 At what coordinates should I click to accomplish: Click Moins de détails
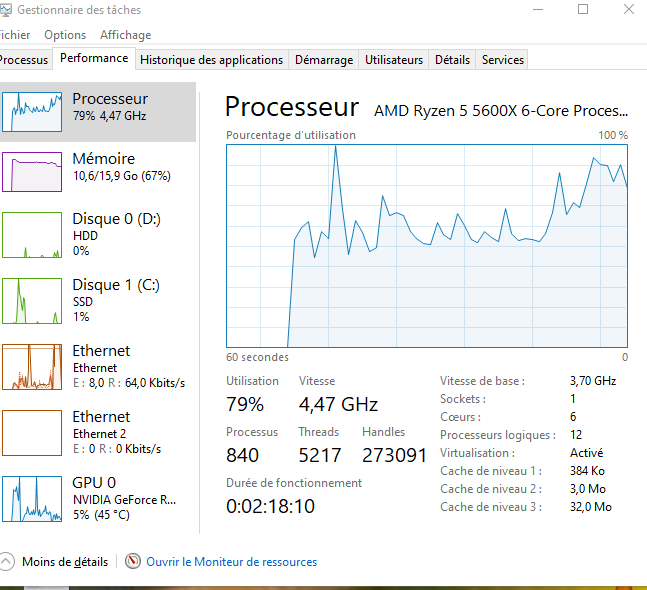click(x=65, y=562)
